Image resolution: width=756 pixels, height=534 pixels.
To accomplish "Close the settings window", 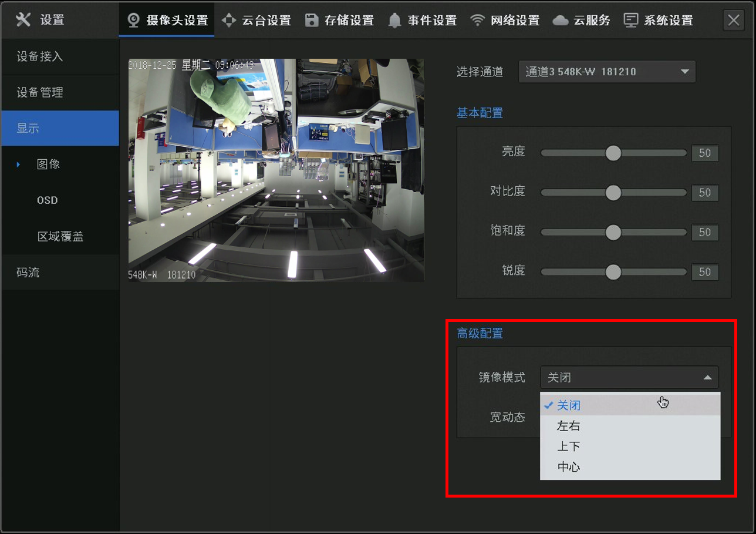I will [734, 21].
